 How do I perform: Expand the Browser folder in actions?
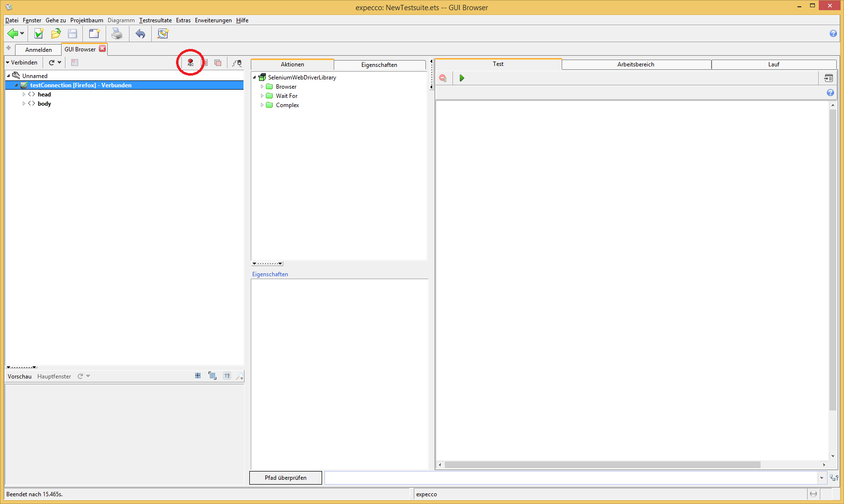262,87
